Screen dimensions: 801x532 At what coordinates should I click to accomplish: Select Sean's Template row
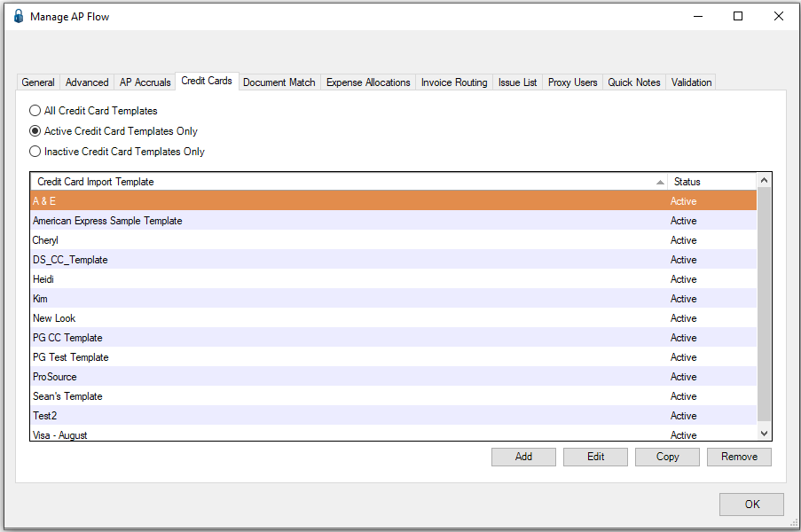pos(394,396)
